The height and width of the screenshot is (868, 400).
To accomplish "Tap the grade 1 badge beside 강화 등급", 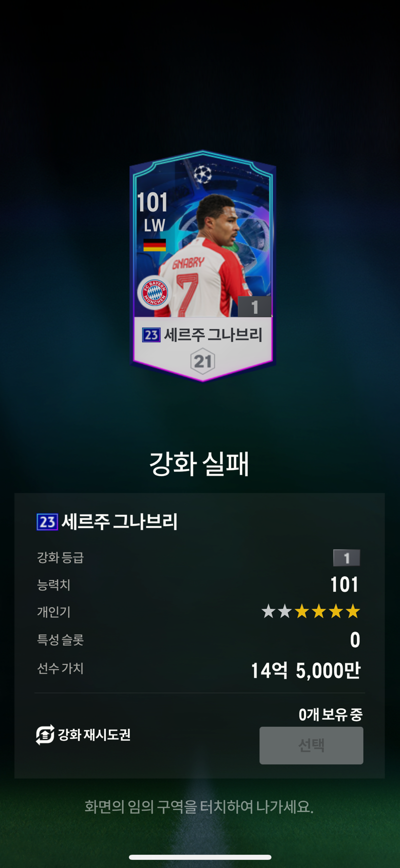I will [x=346, y=558].
